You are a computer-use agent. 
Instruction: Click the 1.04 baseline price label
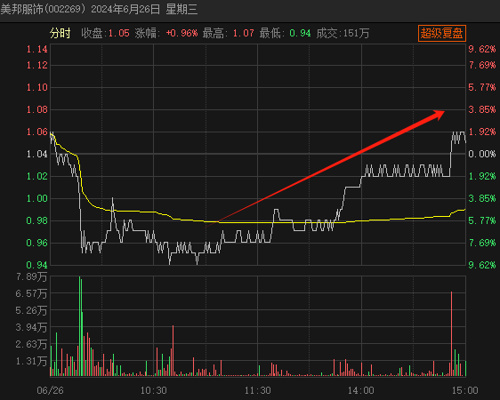coord(37,154)
